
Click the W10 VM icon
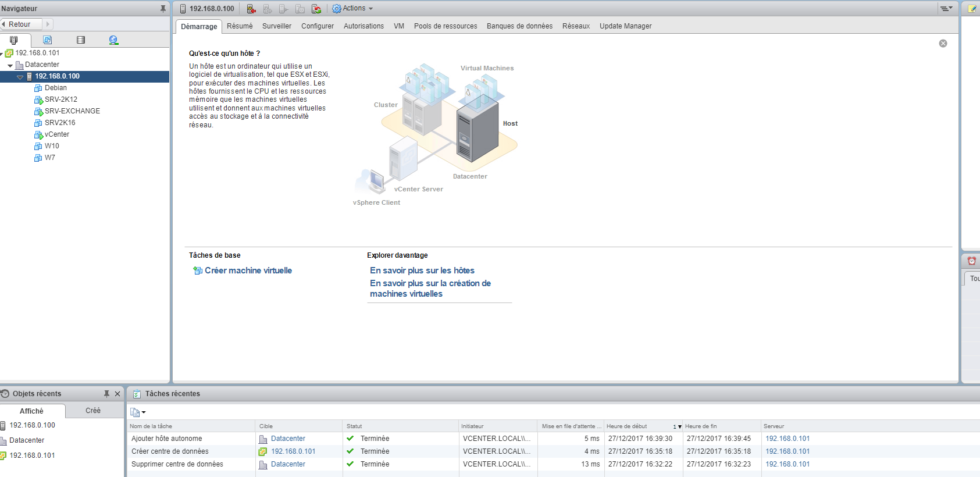pos(38,146)
